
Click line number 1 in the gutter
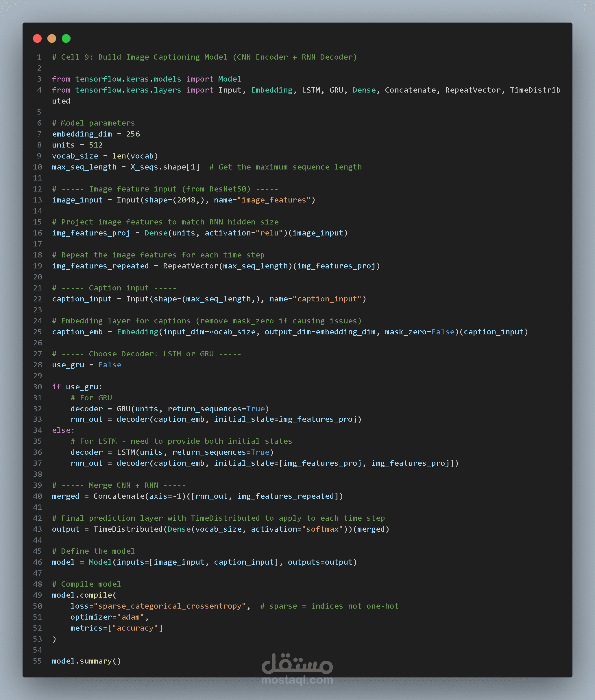click(39, 57)
